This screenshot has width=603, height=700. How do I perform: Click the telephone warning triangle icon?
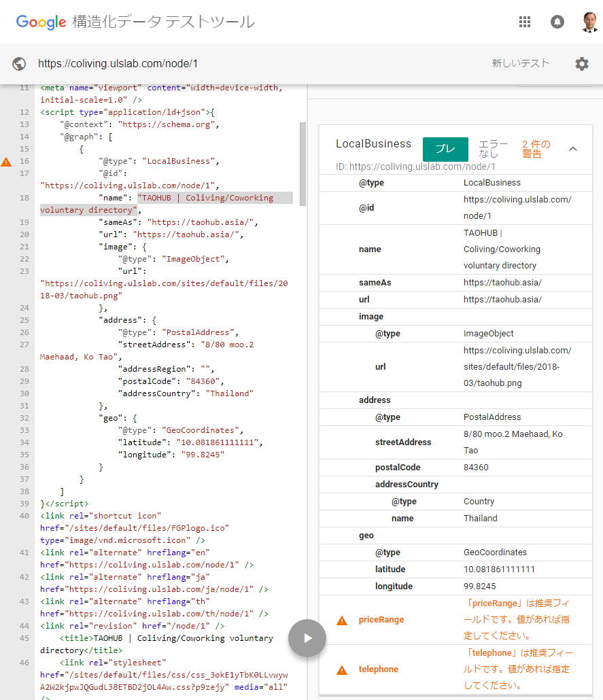tap(342, 670)
